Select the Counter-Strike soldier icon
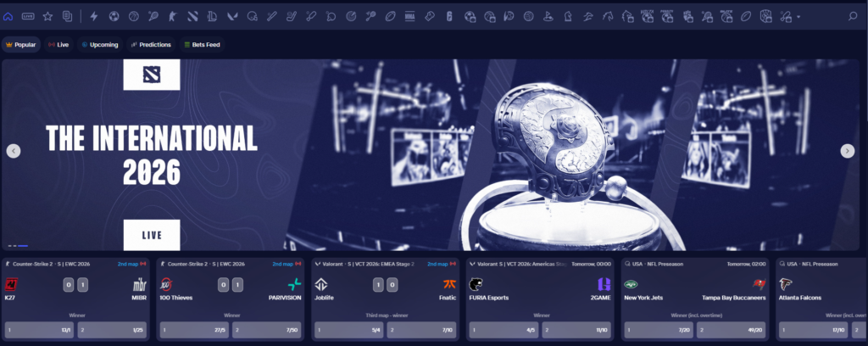This screenshot has width=868, height=346. coord(173,17)
